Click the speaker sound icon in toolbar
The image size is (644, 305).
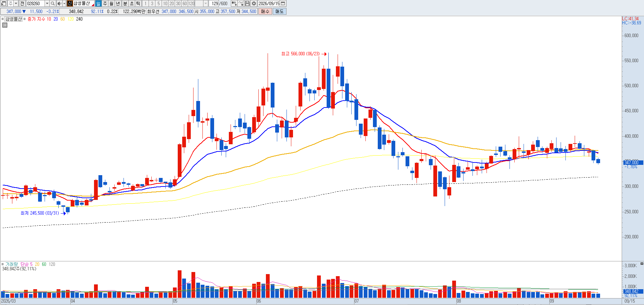(59, 3)
